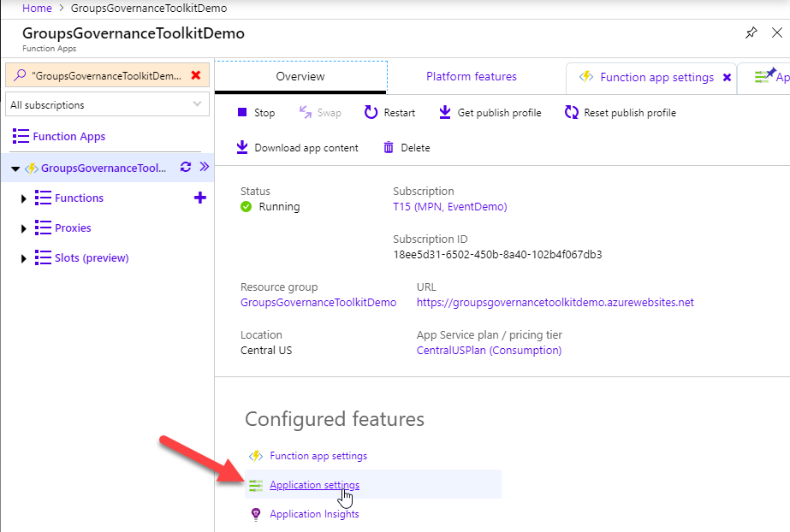
Task: Switch to the Platform features tab
Action: pyautogui.click(x=472, y=77)
